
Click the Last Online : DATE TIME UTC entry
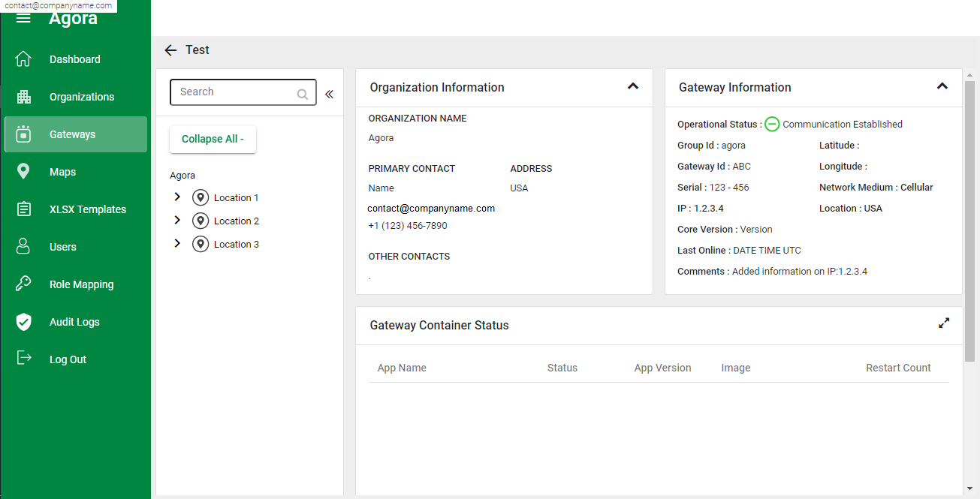click(739, 251)
